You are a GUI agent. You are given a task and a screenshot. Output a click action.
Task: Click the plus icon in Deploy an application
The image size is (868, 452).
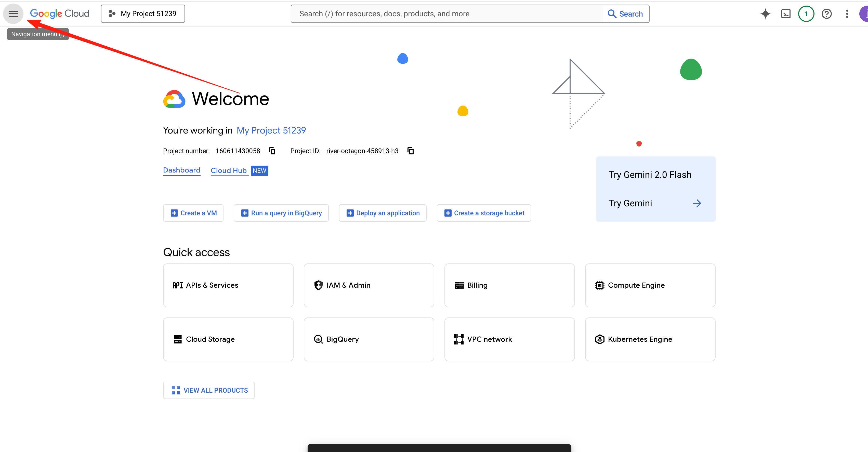pyautogui.click(x=350, y=213)
